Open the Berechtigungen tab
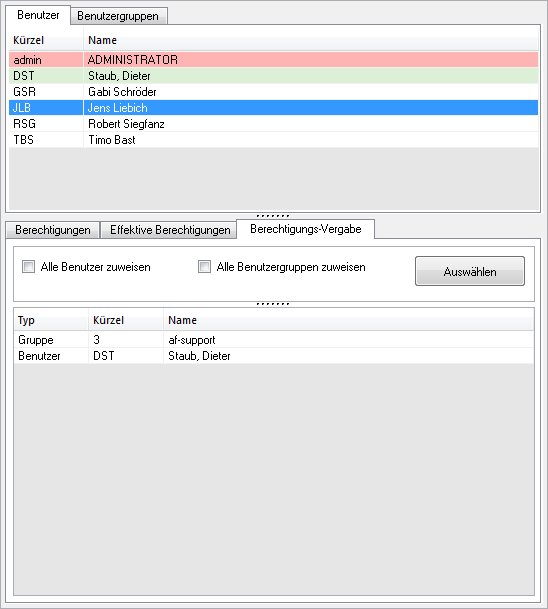548x609 pixels. pyautogui.click(x=53, y=230)
